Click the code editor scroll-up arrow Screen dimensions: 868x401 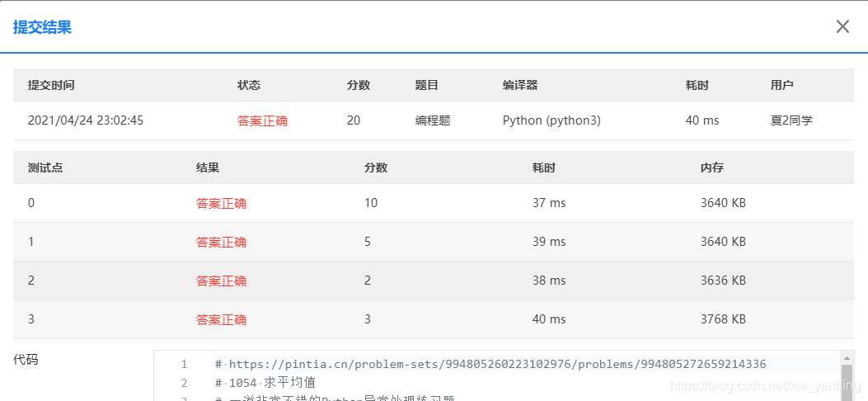point(847,357)
